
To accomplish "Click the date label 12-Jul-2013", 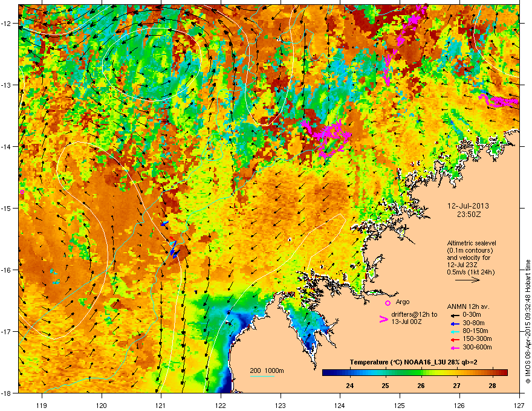I will click(468, 206).
